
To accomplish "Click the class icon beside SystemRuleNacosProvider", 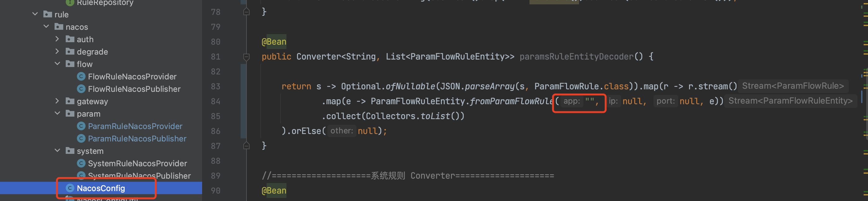I will click(x=81, y=163).
